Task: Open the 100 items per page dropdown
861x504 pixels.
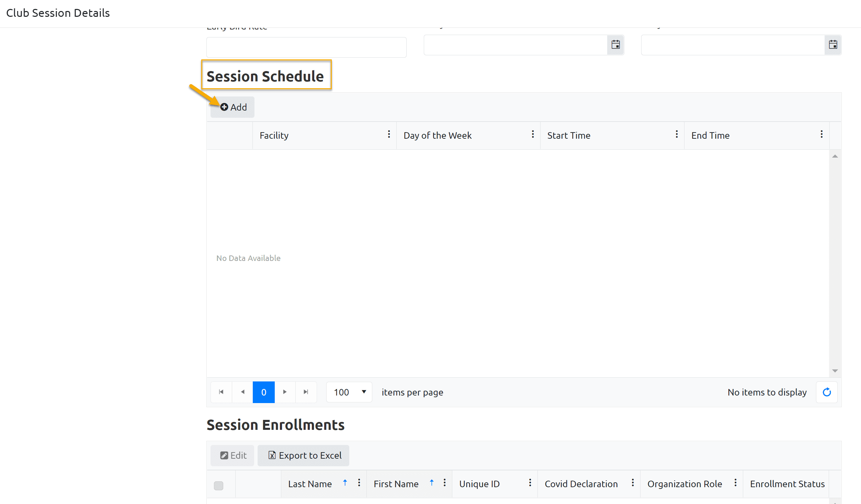Action: coord(349,392)
